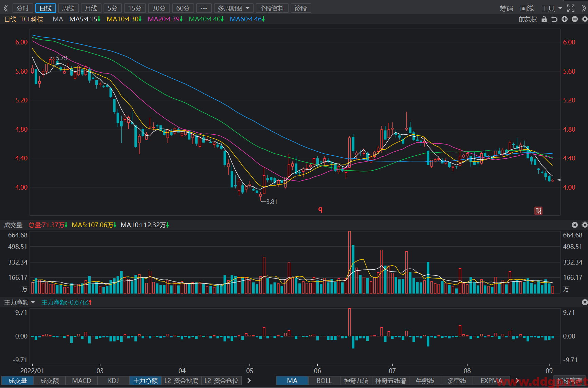The image size is (588, 388).
Task: Click MA5:107.06万 volume average
Action: (94, 225)
